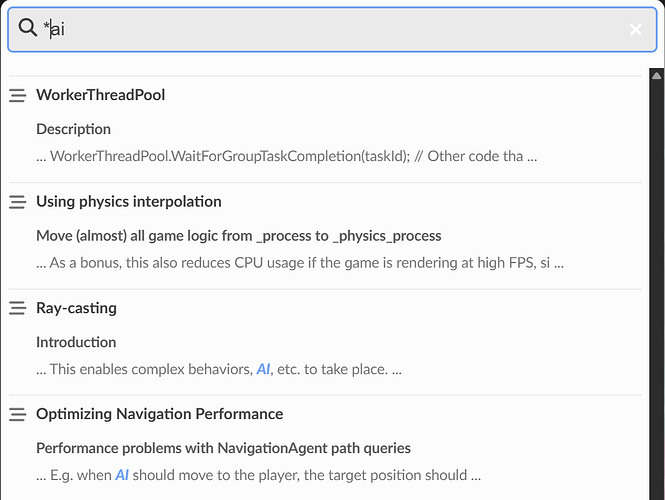Open the 'Move (almost) all game logic' section

click(x=238, y=236)
